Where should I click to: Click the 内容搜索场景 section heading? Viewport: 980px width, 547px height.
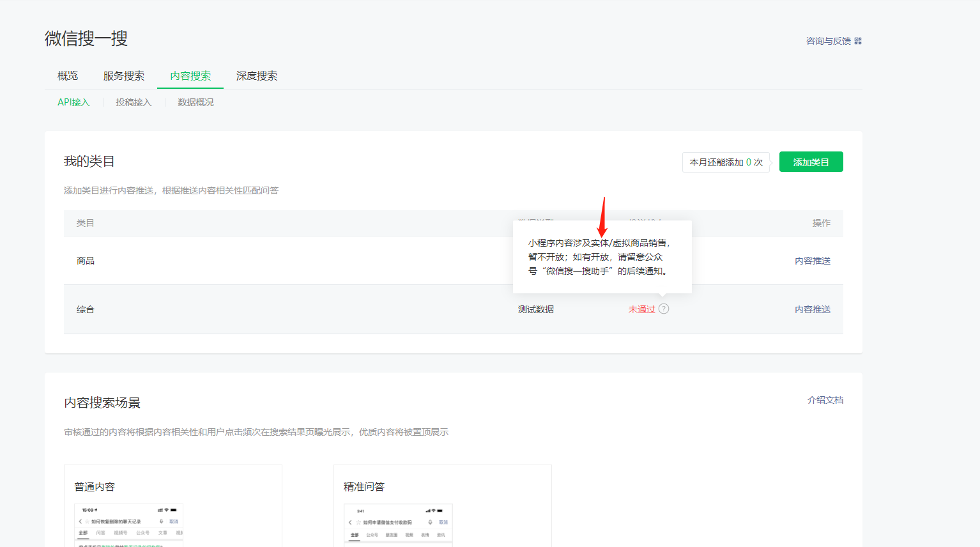coord(102,403)
